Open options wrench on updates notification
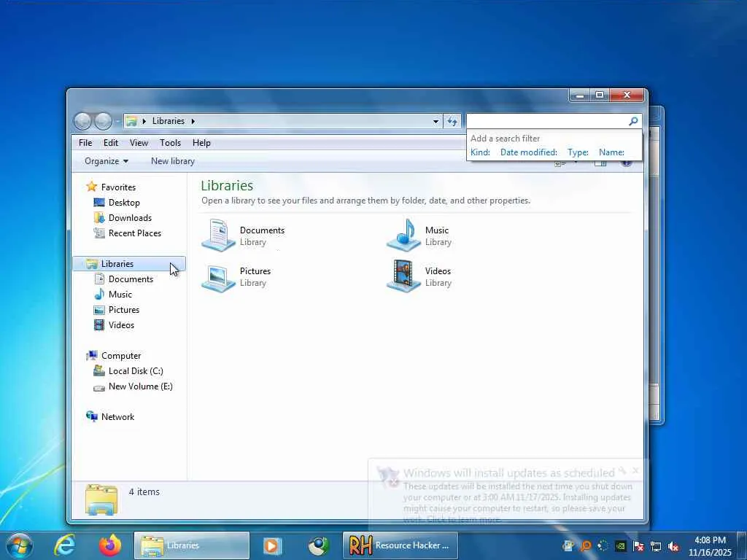This screenshot has height=560, width=747. coord(622,471)
